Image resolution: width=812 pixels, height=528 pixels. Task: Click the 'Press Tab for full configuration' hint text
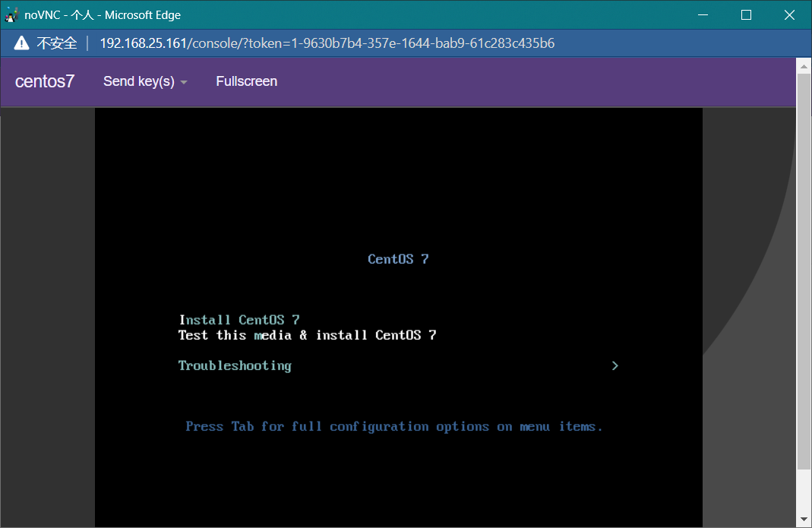click(x=394, y=426)
